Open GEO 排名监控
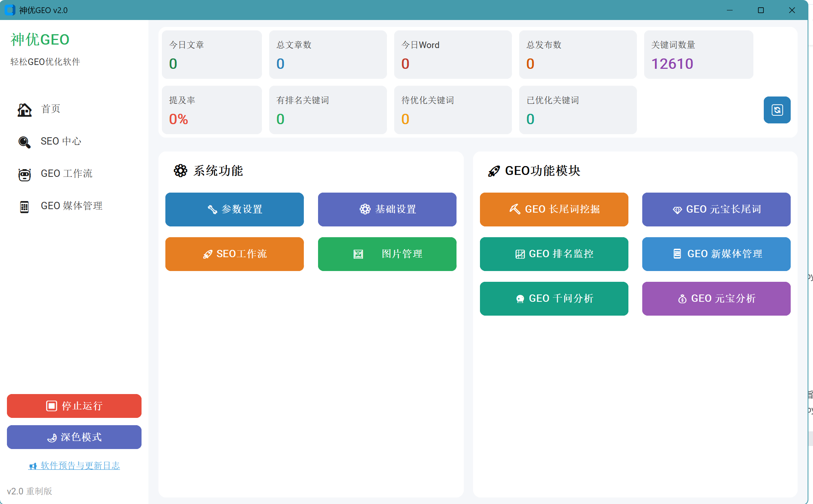 [554, 254]
